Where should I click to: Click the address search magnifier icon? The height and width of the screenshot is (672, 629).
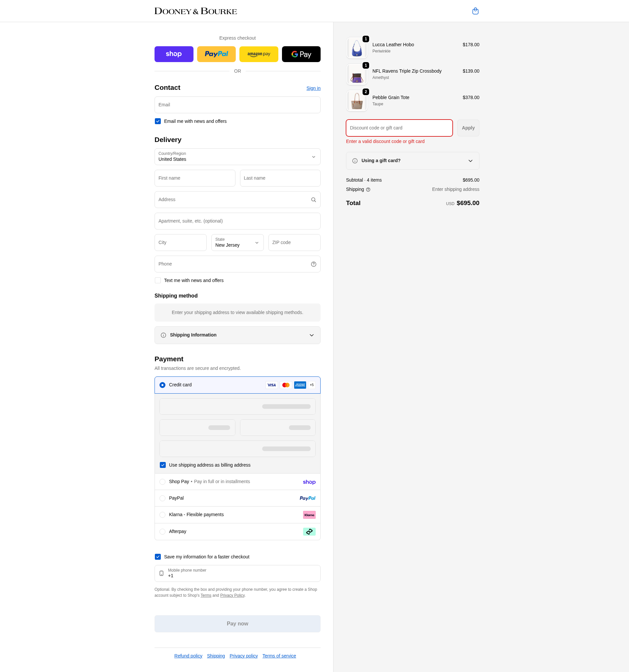(x=313, y=200)
